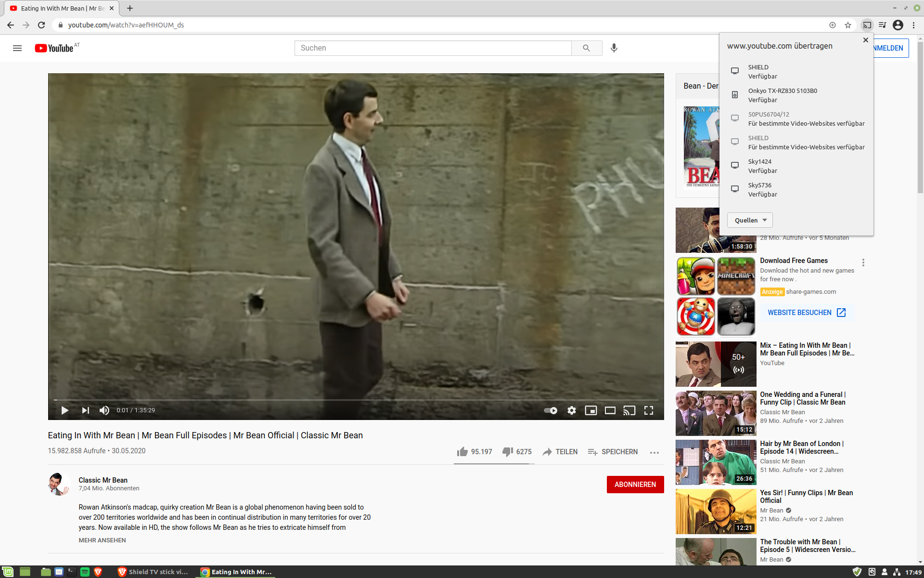This screenshot has width=924, height=578.
Task: Seek on the video progress bar
Action: tap(356, 400)
